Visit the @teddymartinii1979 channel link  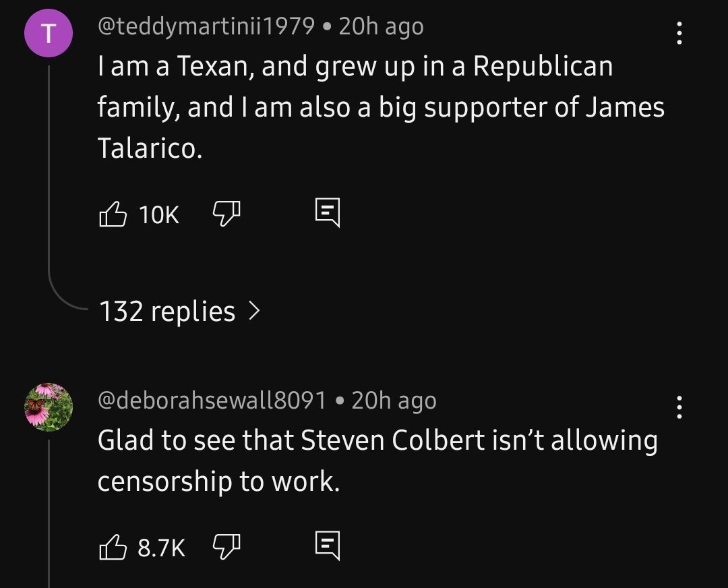(x=206, y=26)
